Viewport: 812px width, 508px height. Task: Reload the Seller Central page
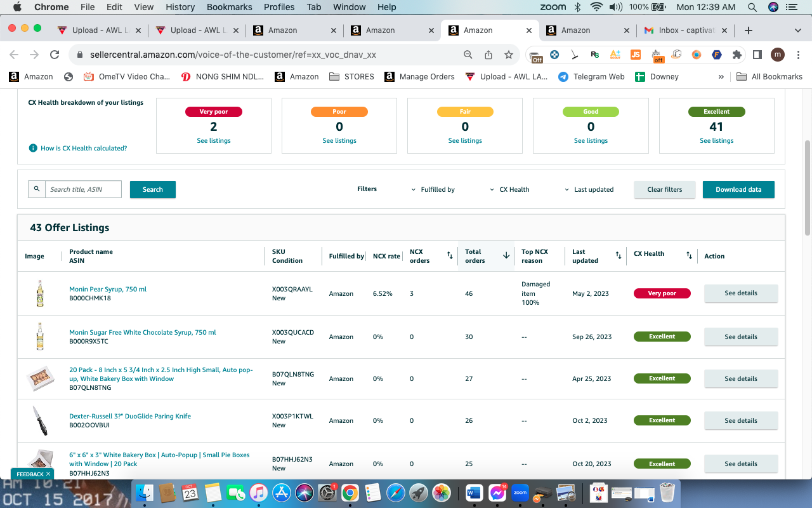55,55
